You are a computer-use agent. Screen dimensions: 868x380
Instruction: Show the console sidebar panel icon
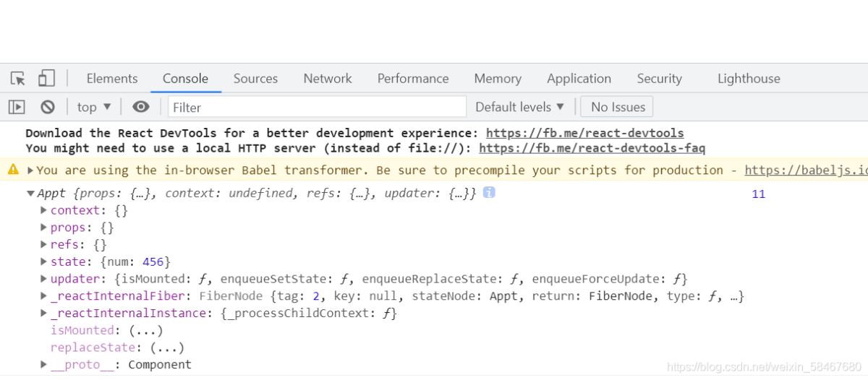pos(17,107)
